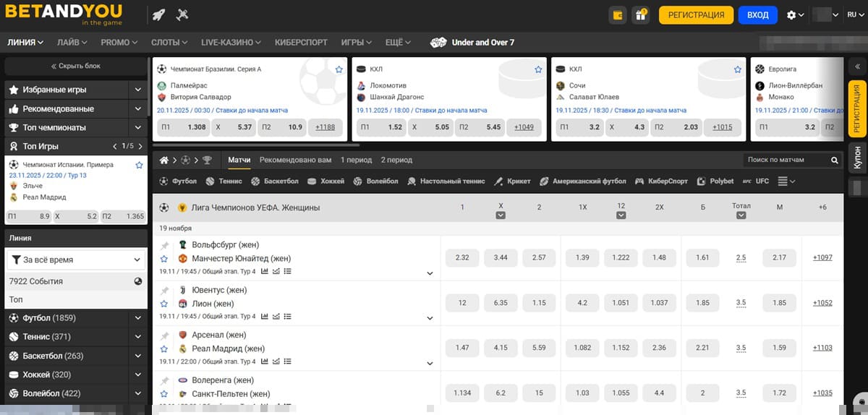Open the За всё время time filter dropdown
868x415 pixels.
76,260
